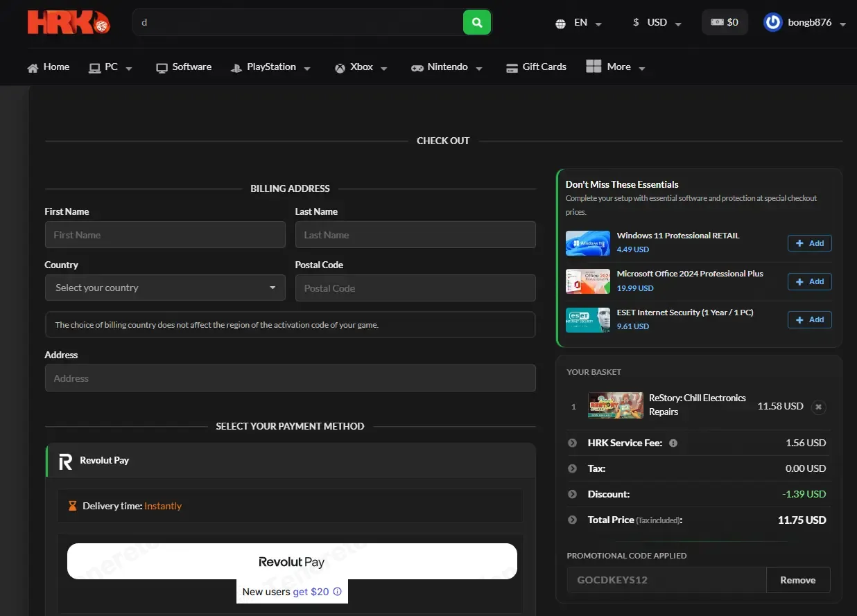This screenshot has width=857, height=616.
Task: Open the Gift Cards section
Action: (537, 67)
